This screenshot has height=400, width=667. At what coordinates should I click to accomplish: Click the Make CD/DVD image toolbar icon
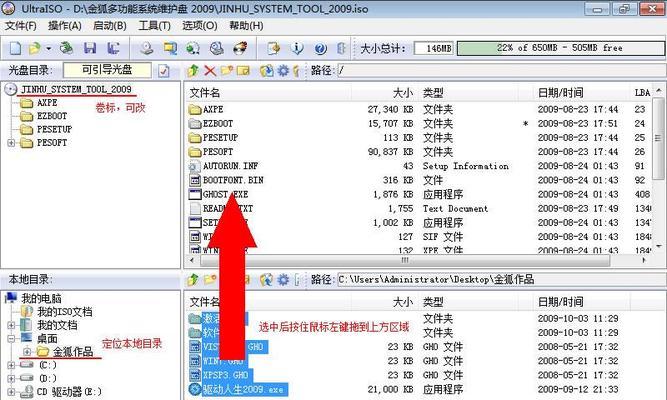147,49
